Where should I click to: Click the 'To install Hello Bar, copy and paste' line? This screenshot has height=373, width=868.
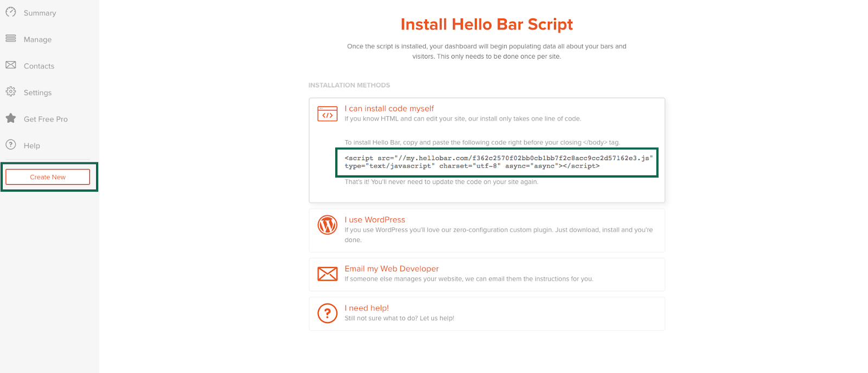tap(482, 143)
